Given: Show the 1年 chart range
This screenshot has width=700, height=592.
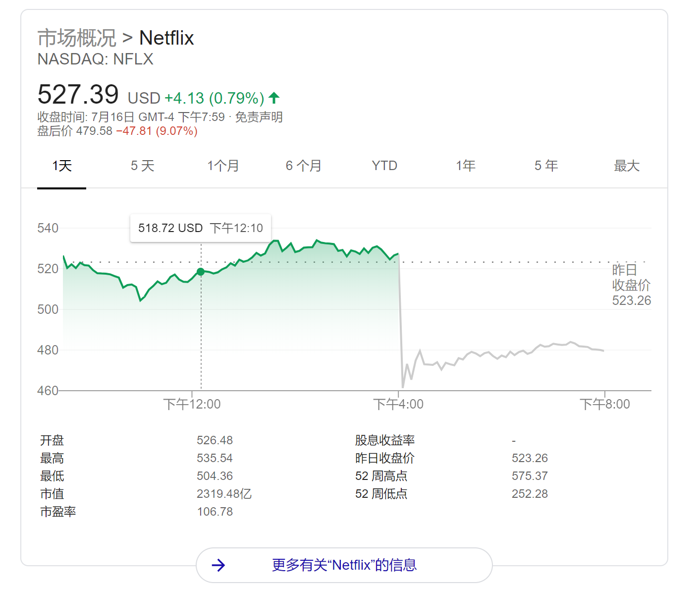Looking at the screenshot, I should click(466, 166).
